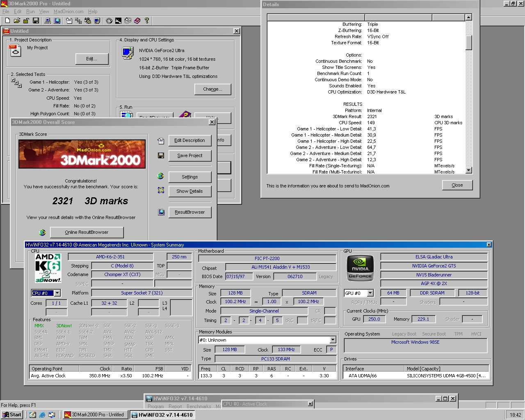Click the selected tests checkmarks toolbar icon

point(78,21)
